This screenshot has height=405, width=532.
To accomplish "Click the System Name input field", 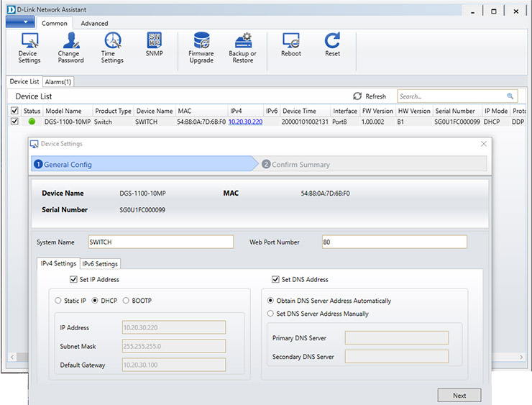I will pyautogui.click(x=160, y=242).
